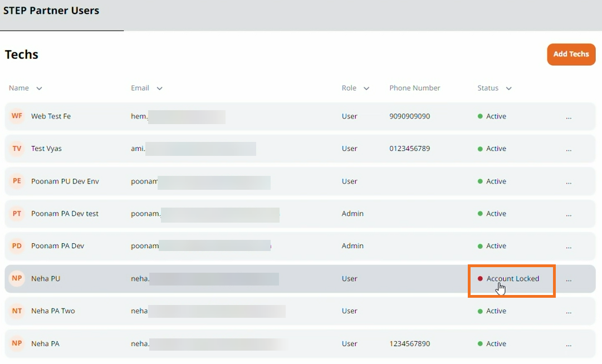Click the Account Locked status for Neha PU
This screenshot has height=364, width=602.
click(512, 279)
